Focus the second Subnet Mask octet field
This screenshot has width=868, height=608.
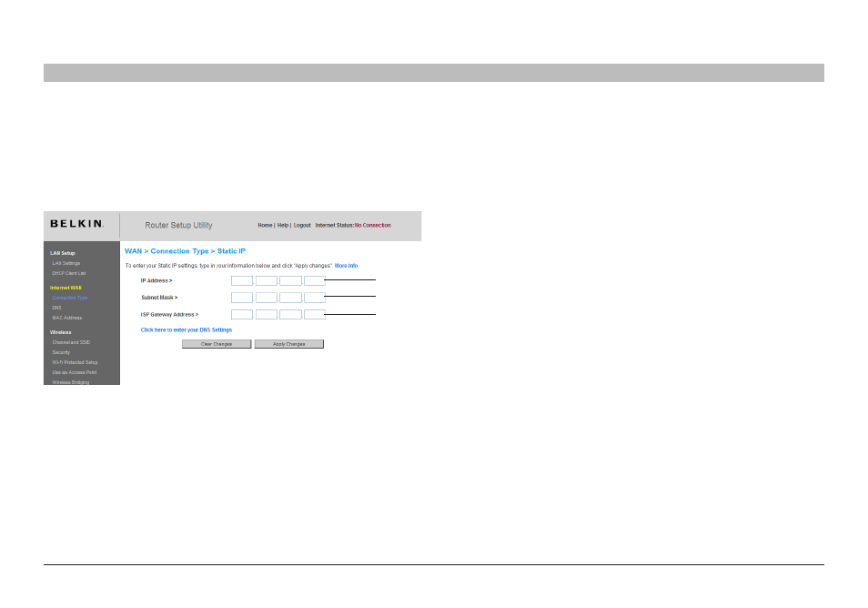coord(267,298)
